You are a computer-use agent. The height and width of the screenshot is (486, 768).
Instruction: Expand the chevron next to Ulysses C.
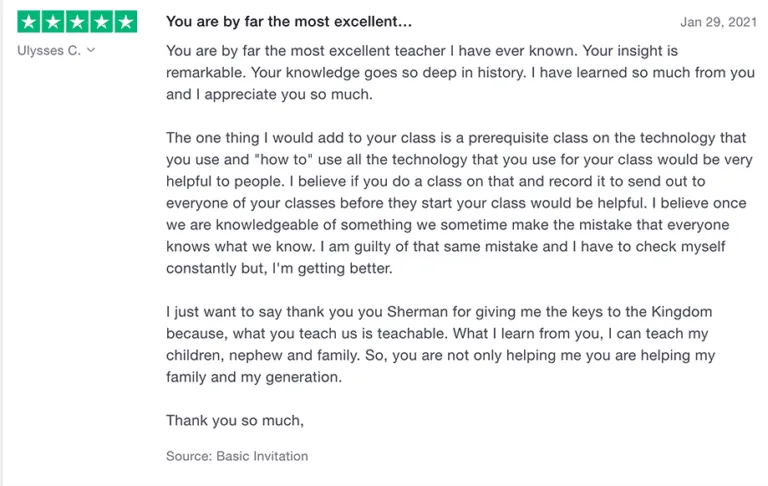coord(91,50)
